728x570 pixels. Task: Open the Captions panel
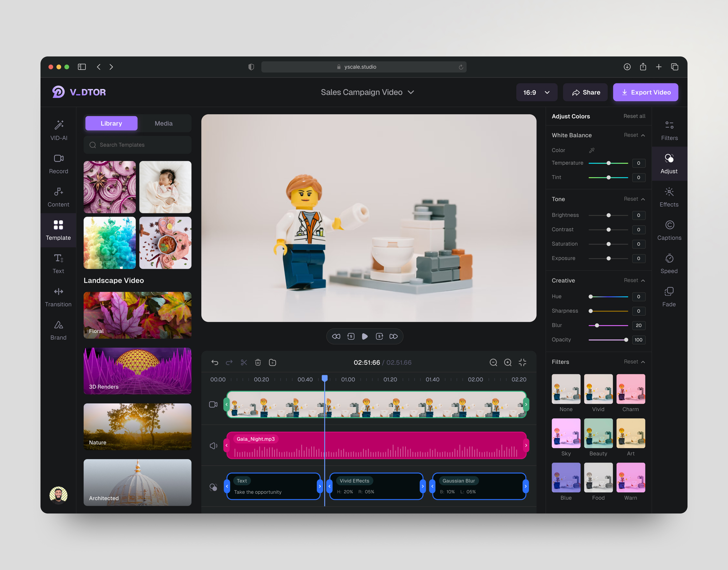(669, 230)
